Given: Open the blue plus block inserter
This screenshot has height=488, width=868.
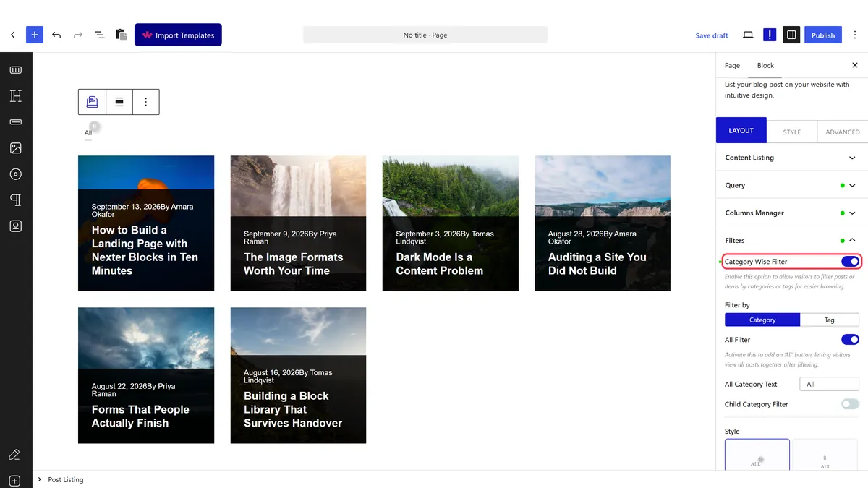Looking at the screenshot, I should pos(35,35).
